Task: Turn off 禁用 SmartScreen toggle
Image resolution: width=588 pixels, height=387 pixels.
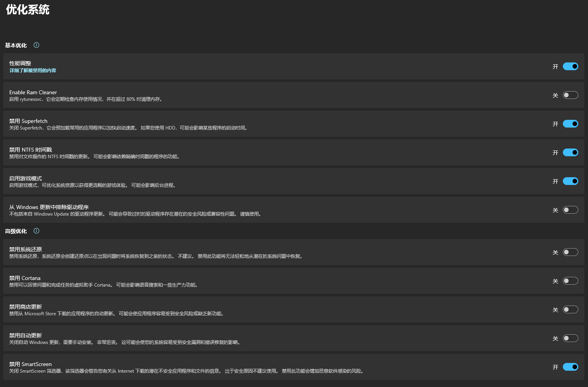Action: coord(570,367)
